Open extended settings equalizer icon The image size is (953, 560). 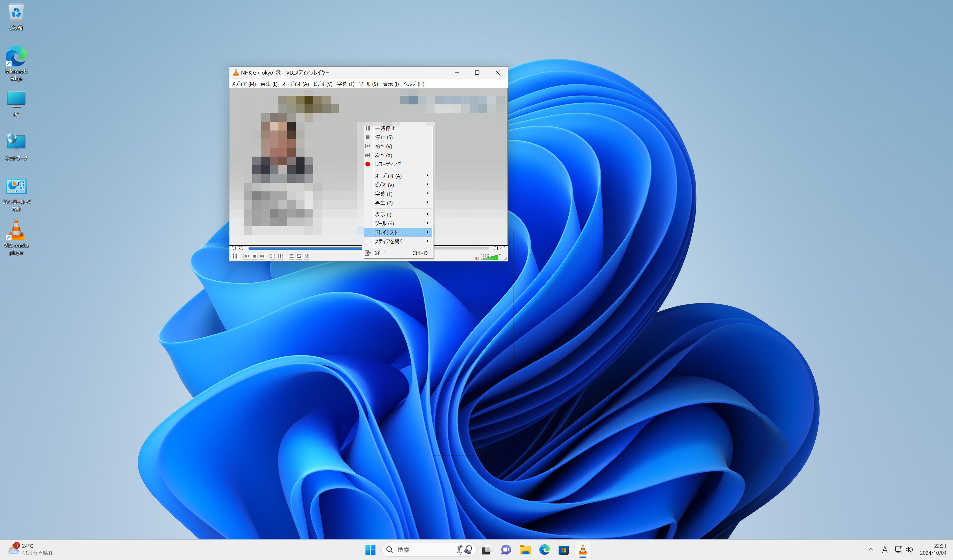(x=280, y=256)
